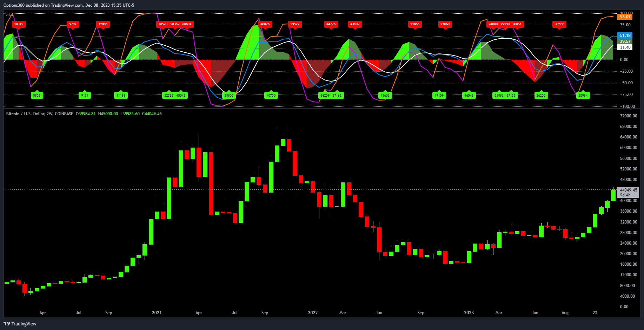The height and width of the screenshot is (330, 644).
Task: Select the green 39.57 indicator value tag
Action: pyautogui.click(x=625, y=41)
